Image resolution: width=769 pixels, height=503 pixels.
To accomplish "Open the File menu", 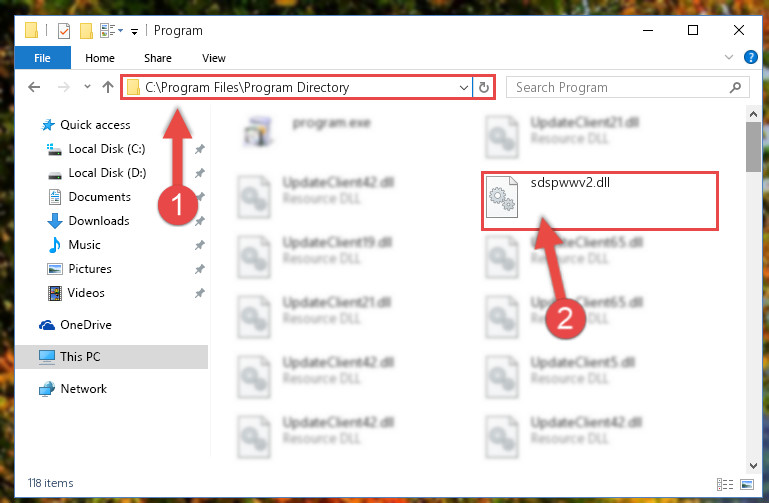I will (43, 58).
